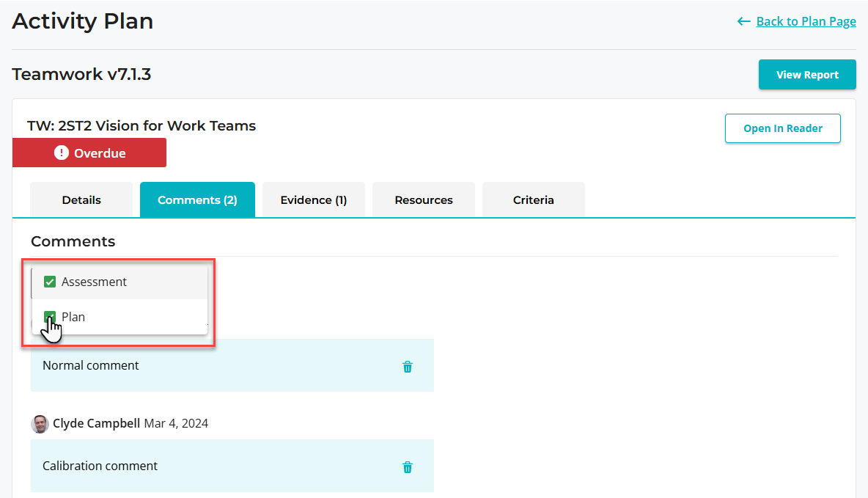868x498 pixels.
Task: Click the View Report button
Action: coord(807,75)
